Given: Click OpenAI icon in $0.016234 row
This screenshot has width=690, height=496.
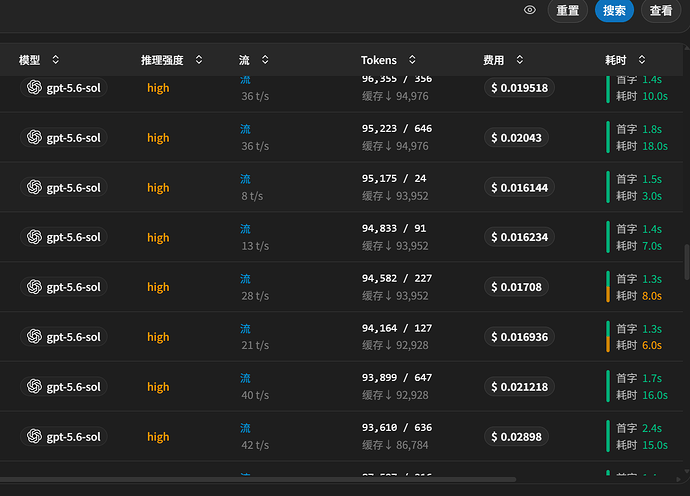Looking at the screenshot, I should (x=34, y=237).
